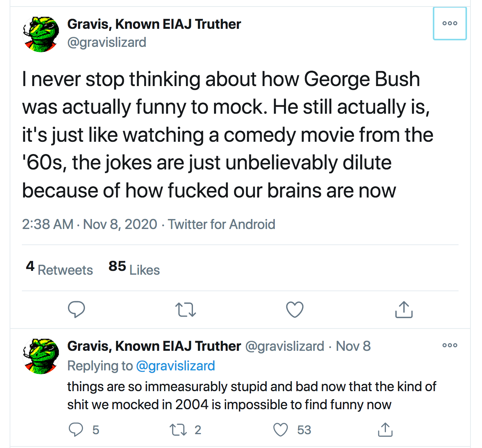Open more options on the reply tweet
Screen dimensions: 482x448
(x=450, y=345)
